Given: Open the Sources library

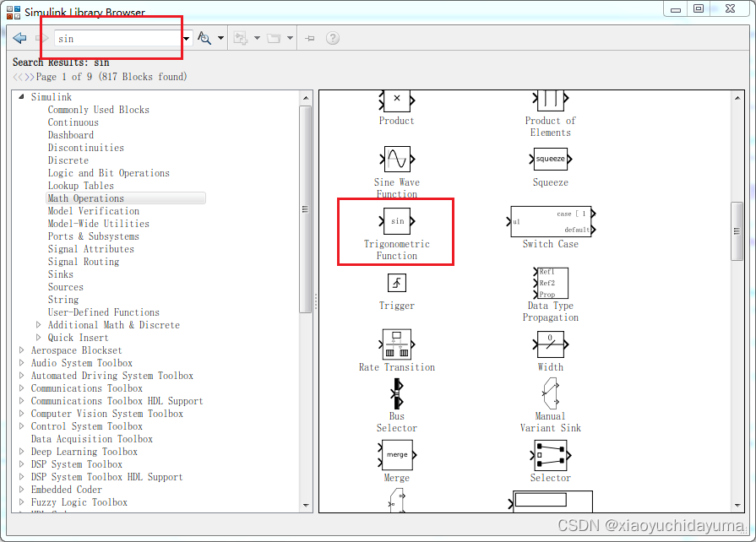Looking at the screenshot, I should pos(66,287).
